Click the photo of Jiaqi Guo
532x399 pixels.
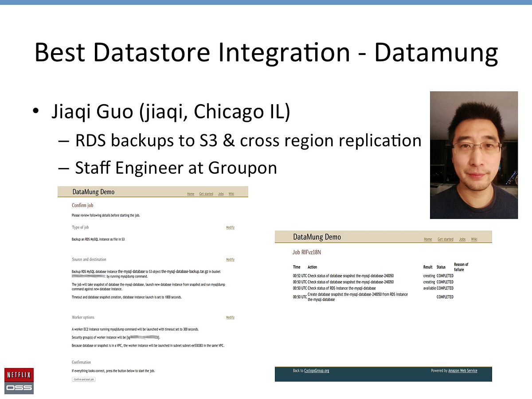pyautogui.click(x=474, y=155)
